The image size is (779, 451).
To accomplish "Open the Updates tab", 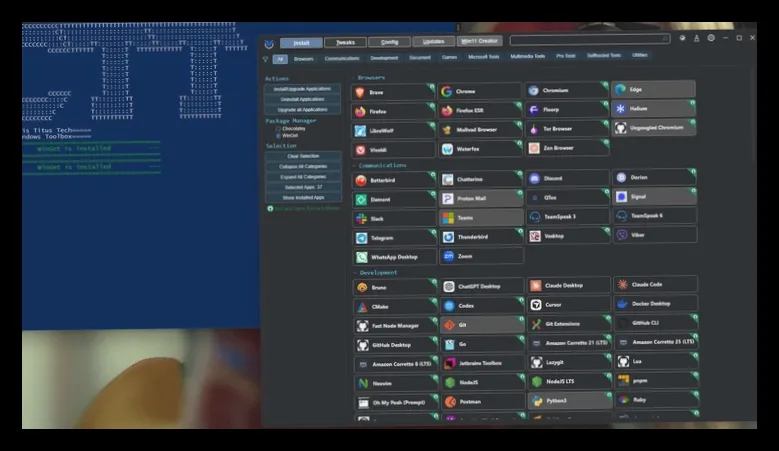I will point(433,42).
